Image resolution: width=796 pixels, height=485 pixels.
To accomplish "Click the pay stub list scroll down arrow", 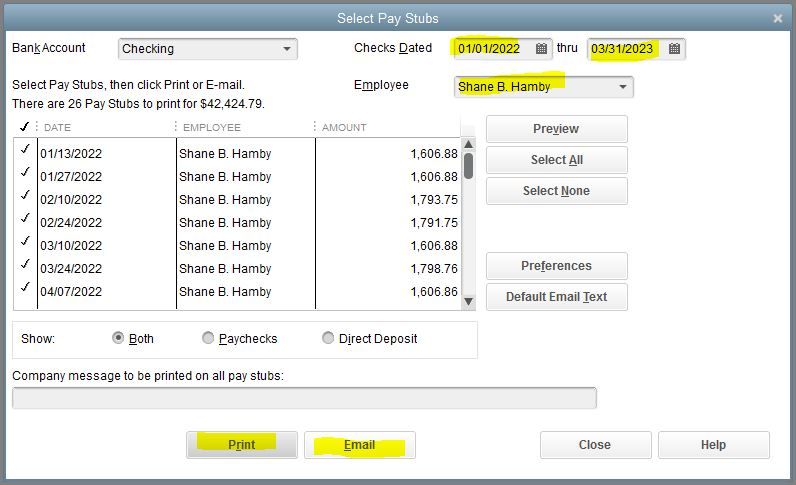I will pos(469,302).
